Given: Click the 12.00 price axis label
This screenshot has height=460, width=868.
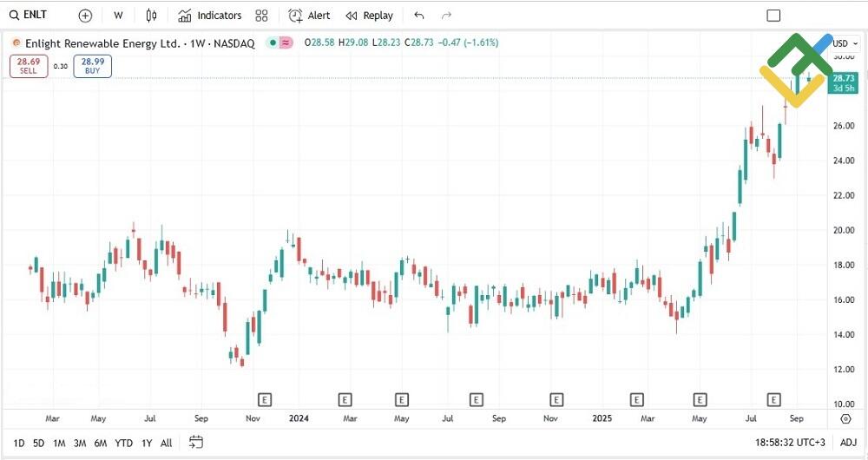Looking at the screenshot, I should (844, 369).
